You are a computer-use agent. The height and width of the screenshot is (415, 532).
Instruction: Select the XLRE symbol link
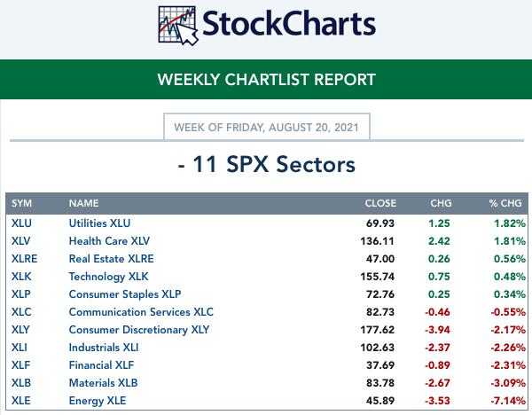(x=24, y=259)
